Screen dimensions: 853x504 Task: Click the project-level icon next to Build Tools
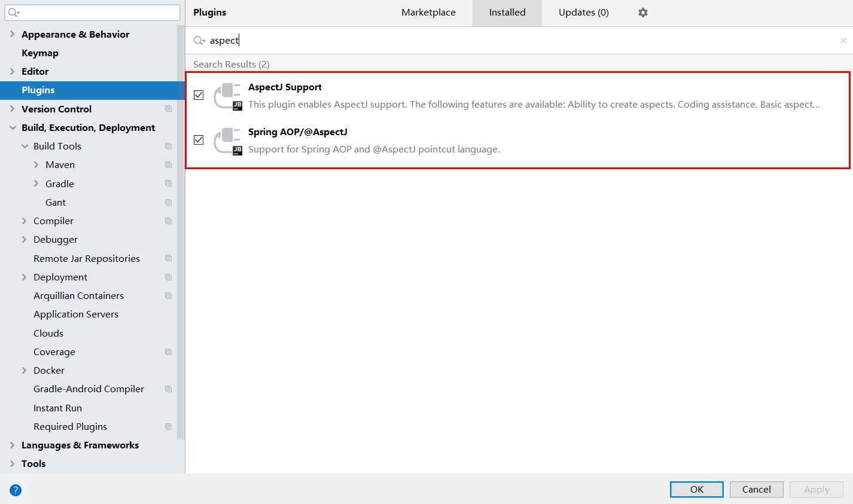(168, 146)
